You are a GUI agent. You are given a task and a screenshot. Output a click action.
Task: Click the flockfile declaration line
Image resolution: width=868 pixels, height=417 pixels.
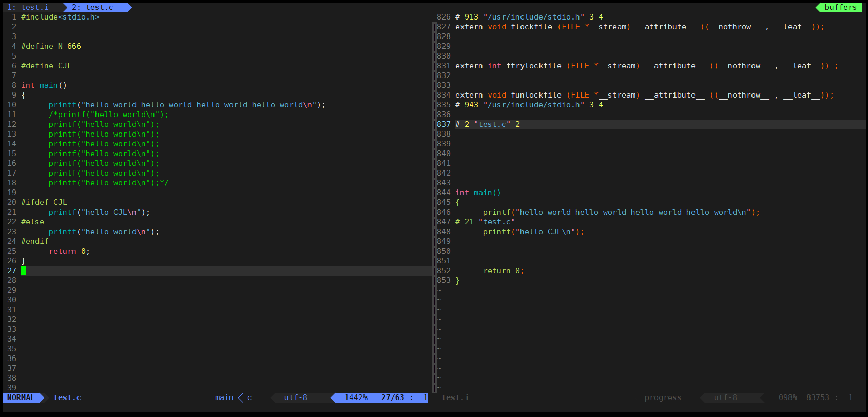coord(640,27)
